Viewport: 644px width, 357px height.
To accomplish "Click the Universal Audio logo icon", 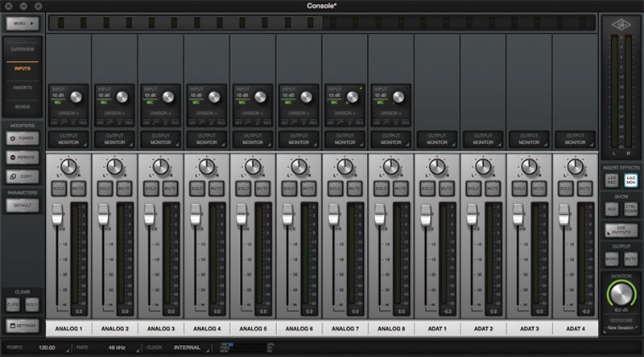I will (x=621, y=25).
